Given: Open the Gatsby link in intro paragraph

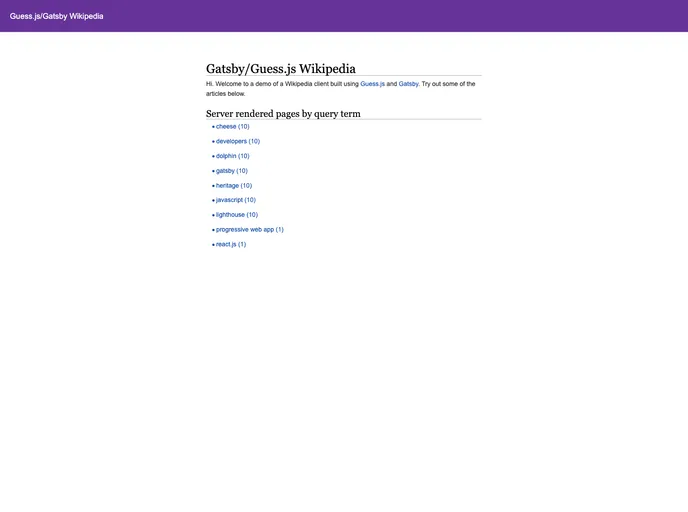Looking at the screenshot, I should (408, 84).
